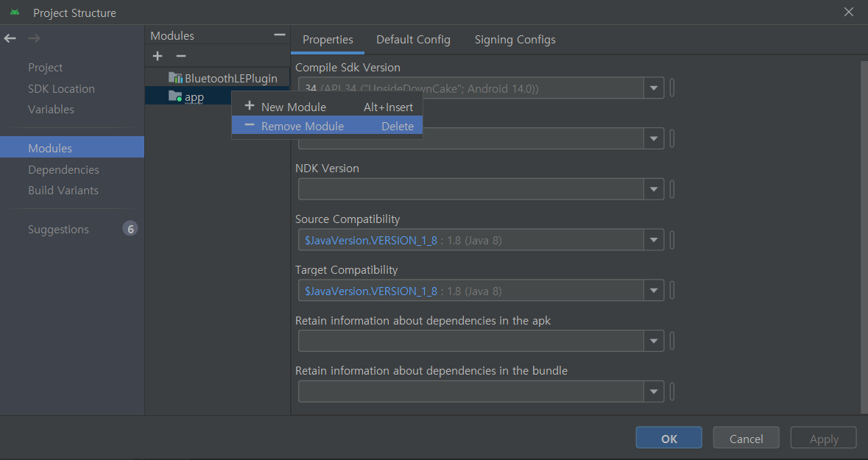Add a module with the plus icon

click(x=158, y=56)
